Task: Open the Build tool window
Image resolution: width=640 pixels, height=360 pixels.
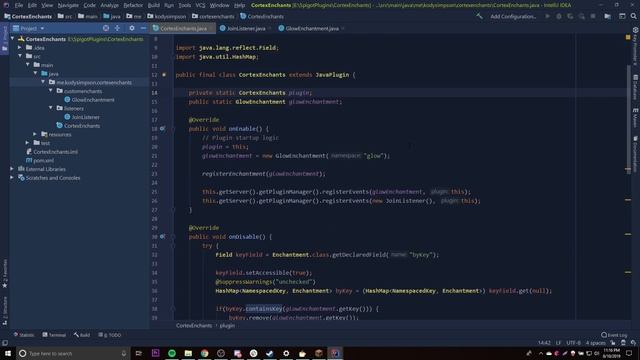Action: [82, 335]
